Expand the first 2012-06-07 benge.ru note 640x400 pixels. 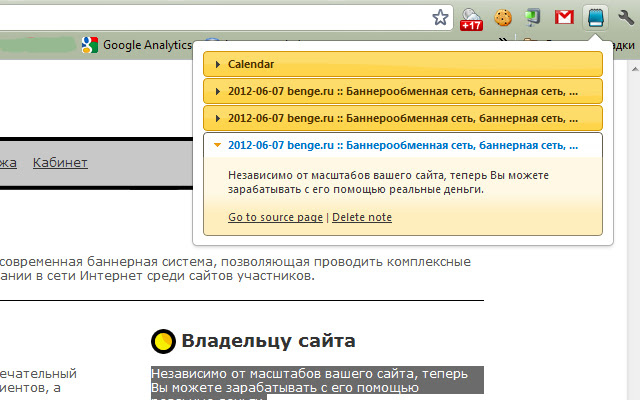(x=403, y=91)
